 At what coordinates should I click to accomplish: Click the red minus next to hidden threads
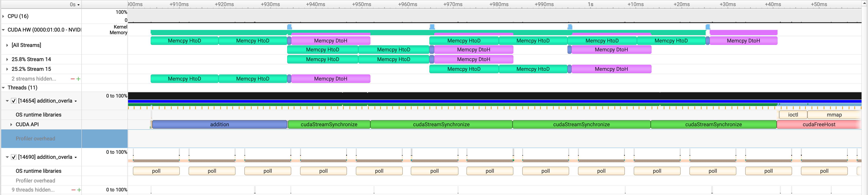74,190
